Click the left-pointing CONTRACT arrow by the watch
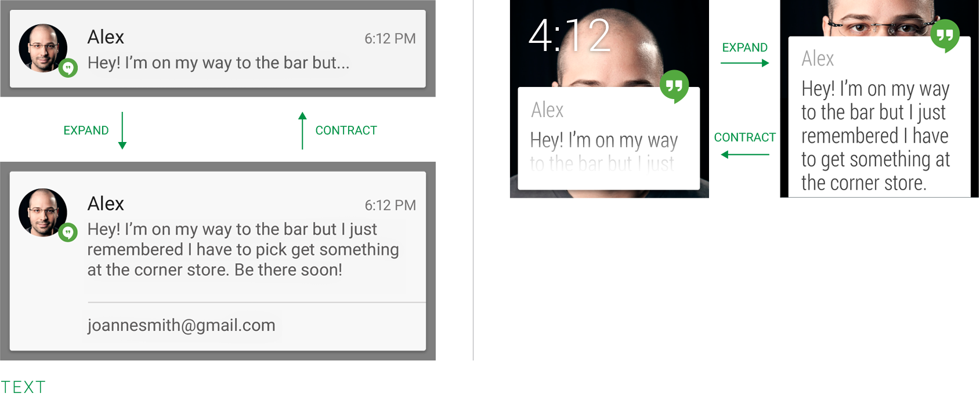980x397 pixels. (x=745, y=154)
